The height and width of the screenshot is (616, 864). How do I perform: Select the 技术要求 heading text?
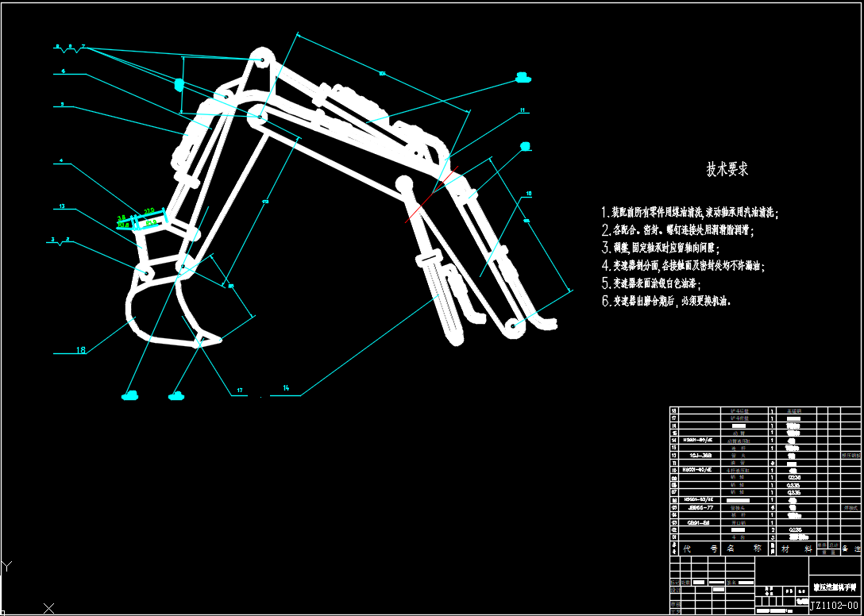(x=727, y=169)
